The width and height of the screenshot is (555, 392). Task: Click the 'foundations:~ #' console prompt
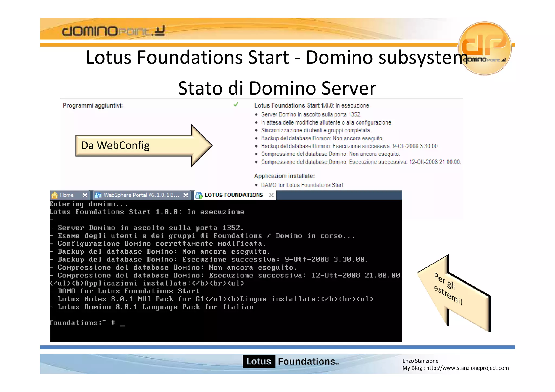(x=83, y=323)
